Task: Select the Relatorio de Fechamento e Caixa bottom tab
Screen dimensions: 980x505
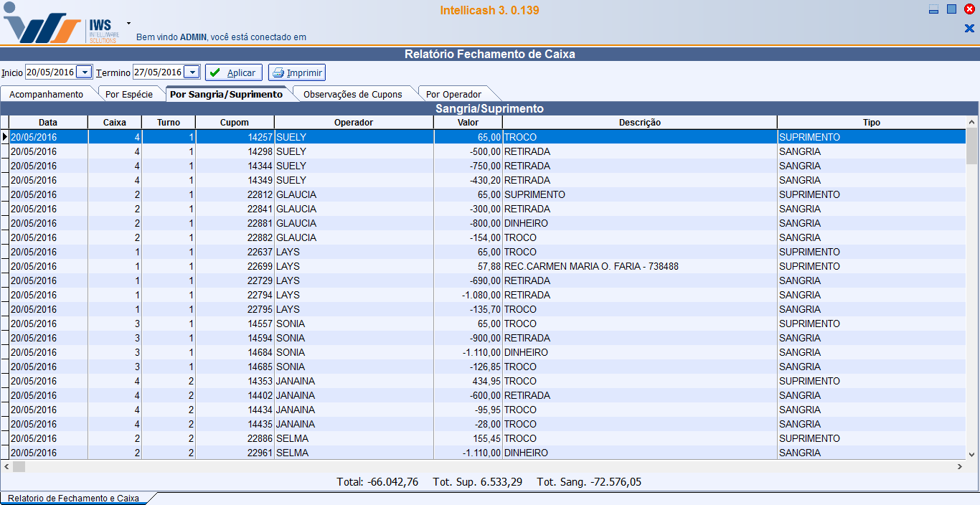Action: coord(73,498)
